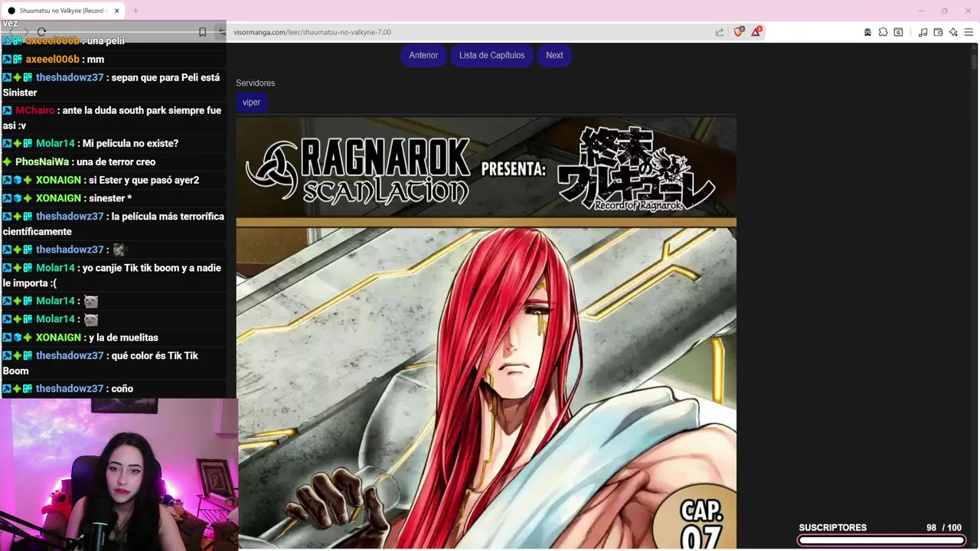
Task: Click the share page icon in address bar
Action: coord(720,32)
